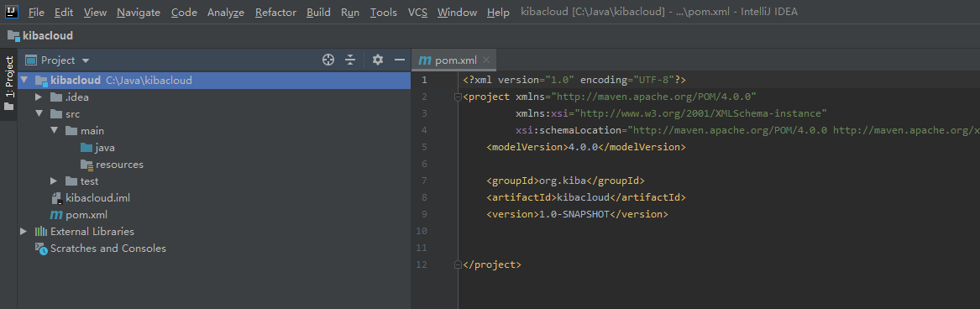Open the VCS menu
Image resolution: width=980 pixels, height=309 pixels.
point(417,12)
